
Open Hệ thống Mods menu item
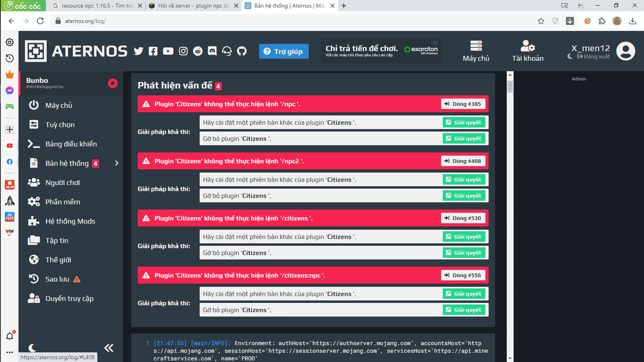coord(71,221)
